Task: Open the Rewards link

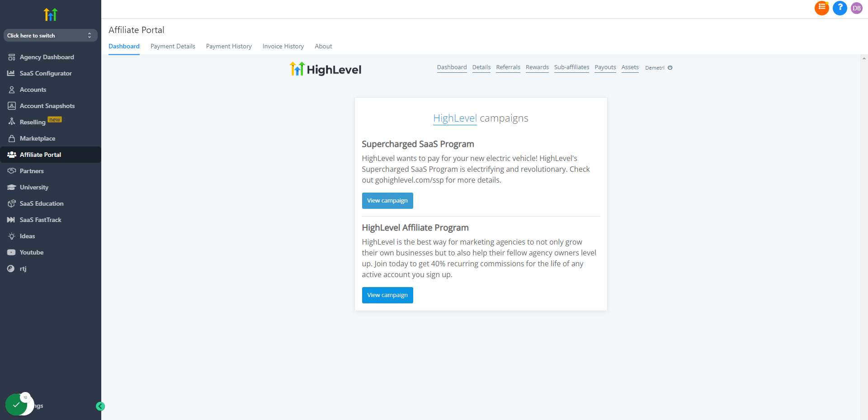Action: (537, 67)
